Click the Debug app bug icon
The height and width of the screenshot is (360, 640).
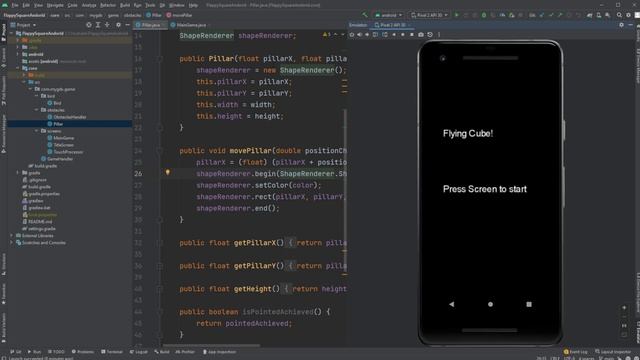[x=484, y=15]
